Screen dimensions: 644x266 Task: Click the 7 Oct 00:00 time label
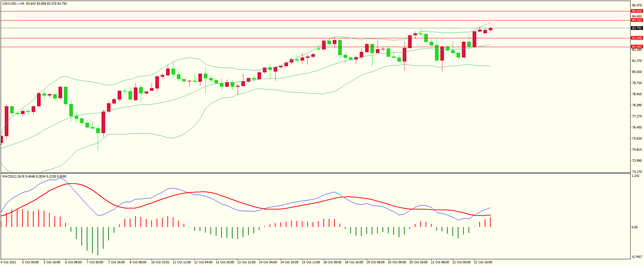(95, 262)
